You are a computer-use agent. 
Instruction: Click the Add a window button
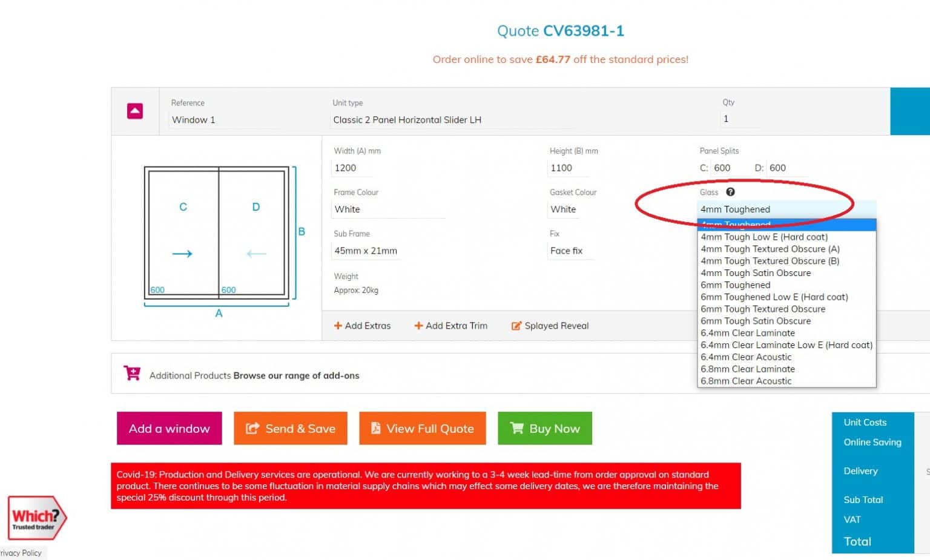pyautogui.click(x=169, y=429)
